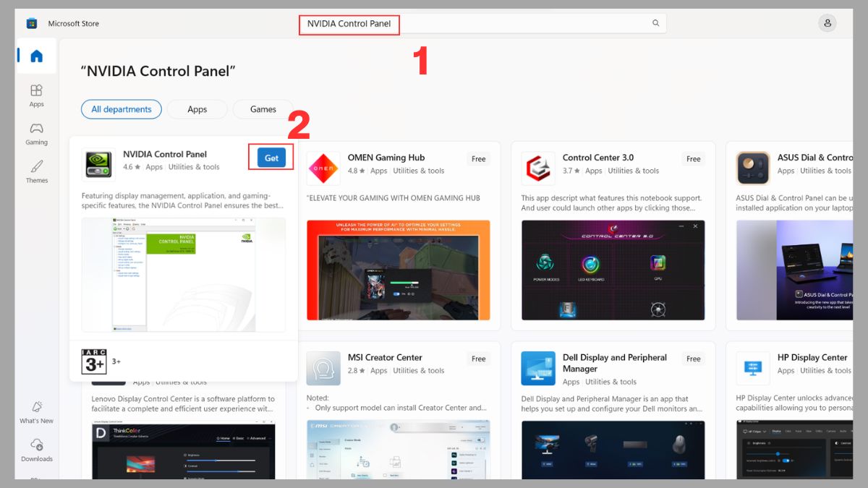Viewport: 868px width, 488px height.
Task: Click the 2.8 star rating on MSI
Action: coord(356,371)
